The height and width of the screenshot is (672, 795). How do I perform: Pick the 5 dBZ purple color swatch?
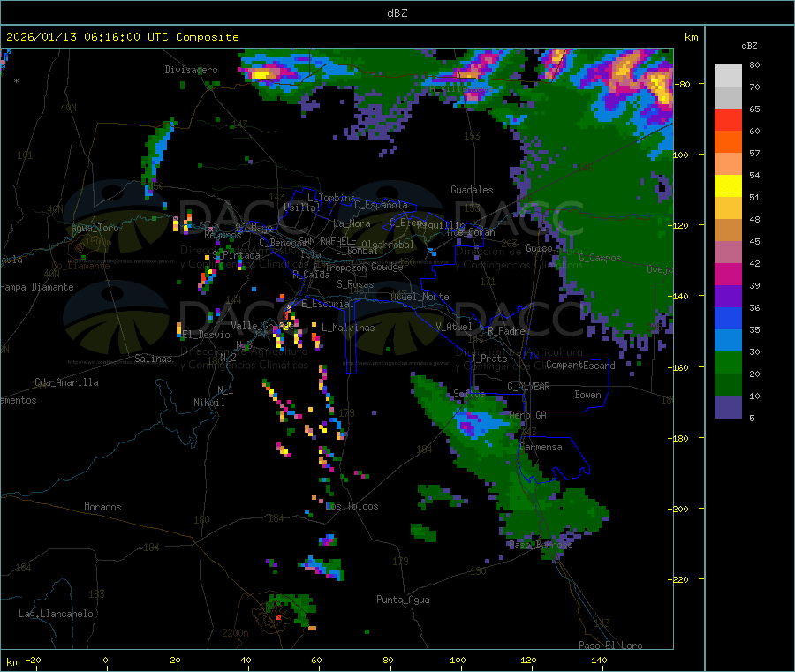click(x=728, y=407)
